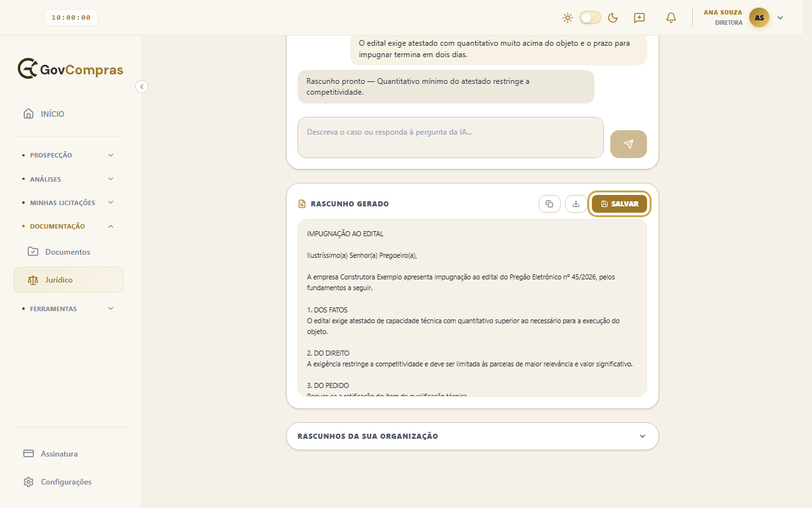Click the '3. DO PEDIDO' line
Image resolution: width=812 pixels, height=508 pixels.
tap(328, 385)
